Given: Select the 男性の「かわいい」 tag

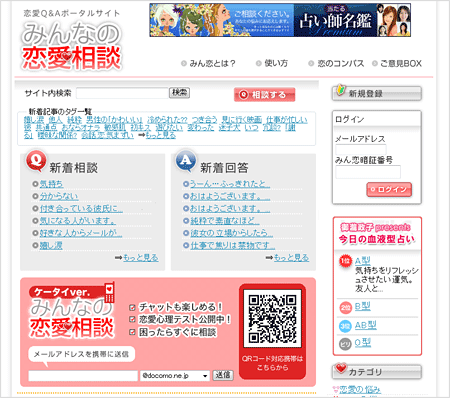Looking at the screenshot, I should point(115,120).
